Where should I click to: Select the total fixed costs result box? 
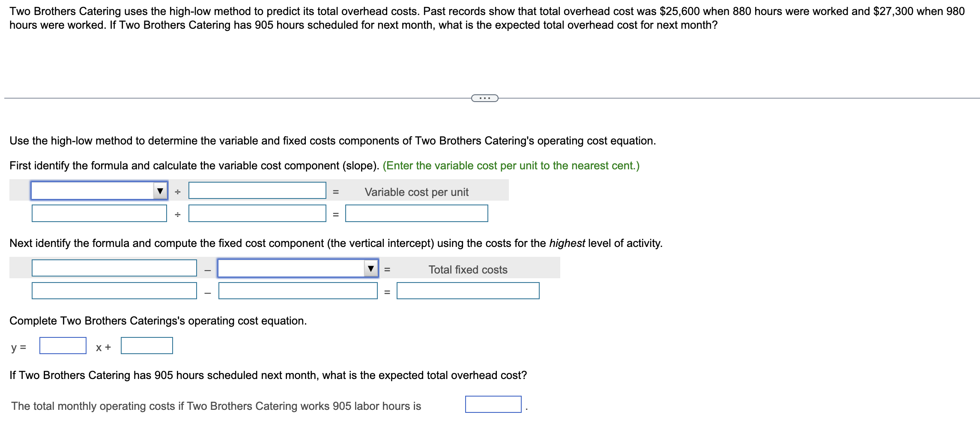pyautogui.click(x=467, y=292)
